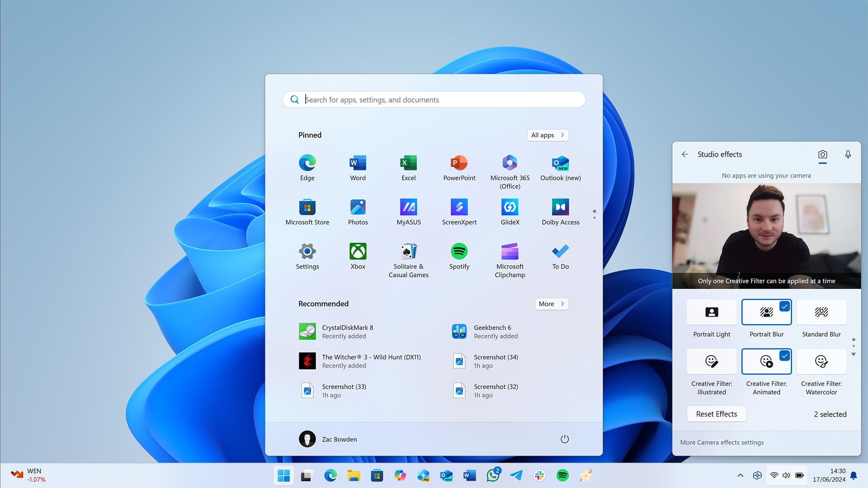Open WhatsApp from the taskbar

click(x=493, y=475)
